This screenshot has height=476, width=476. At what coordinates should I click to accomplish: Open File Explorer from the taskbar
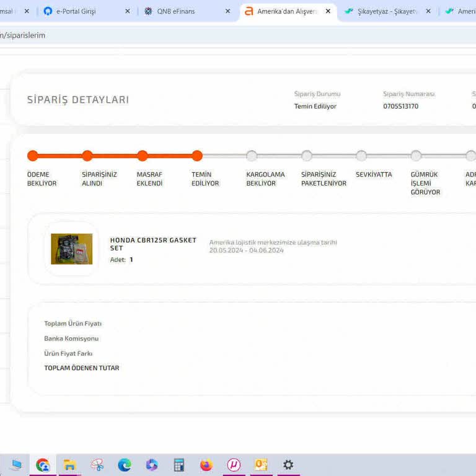(69, 465)
